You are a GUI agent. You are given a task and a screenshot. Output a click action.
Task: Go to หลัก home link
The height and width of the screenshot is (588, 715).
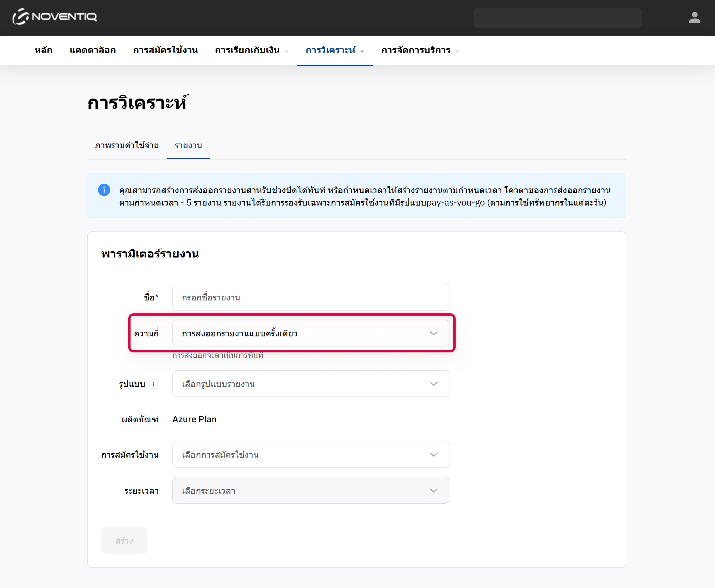tap(43, 51)
